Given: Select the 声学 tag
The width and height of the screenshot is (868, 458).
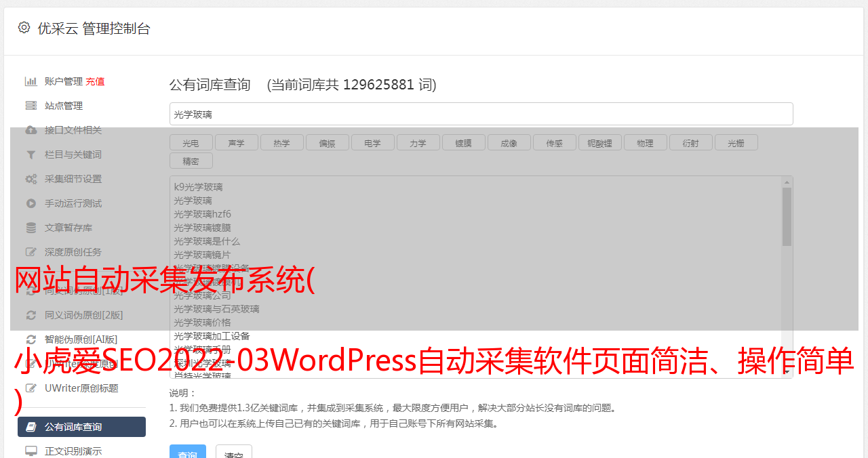Looking at the screenshot, I should (236, 142).
